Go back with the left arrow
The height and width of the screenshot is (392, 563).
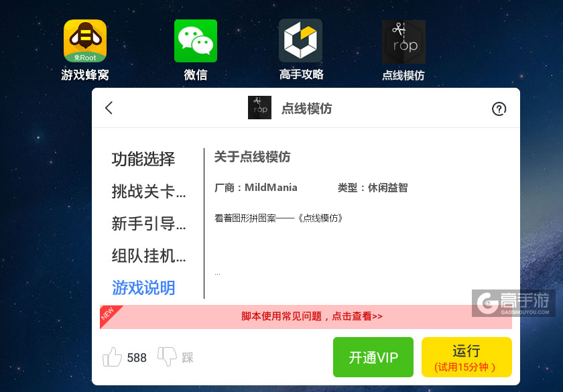pos(109,108)
